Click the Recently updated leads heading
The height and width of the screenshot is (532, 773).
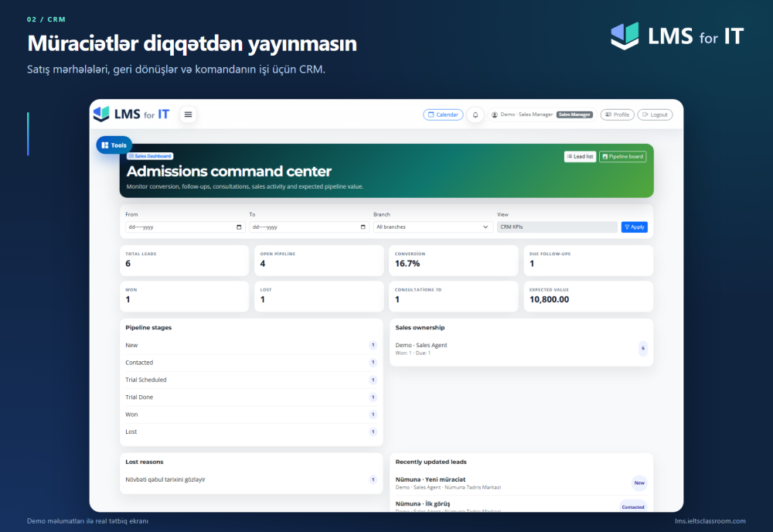click(x=431, y=462)
